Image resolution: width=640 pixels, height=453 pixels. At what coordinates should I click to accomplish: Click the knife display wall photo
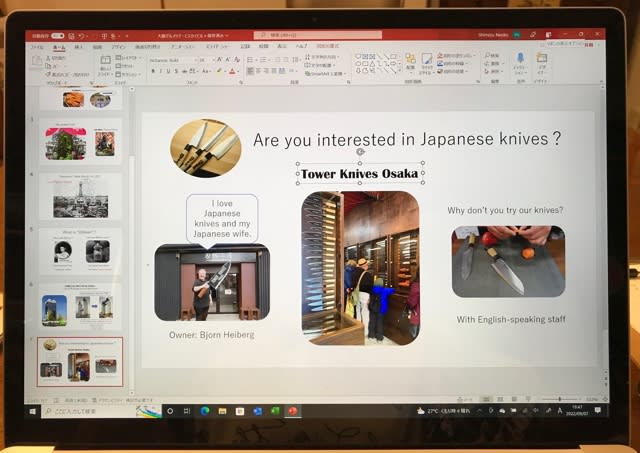(x=360, y=268)
